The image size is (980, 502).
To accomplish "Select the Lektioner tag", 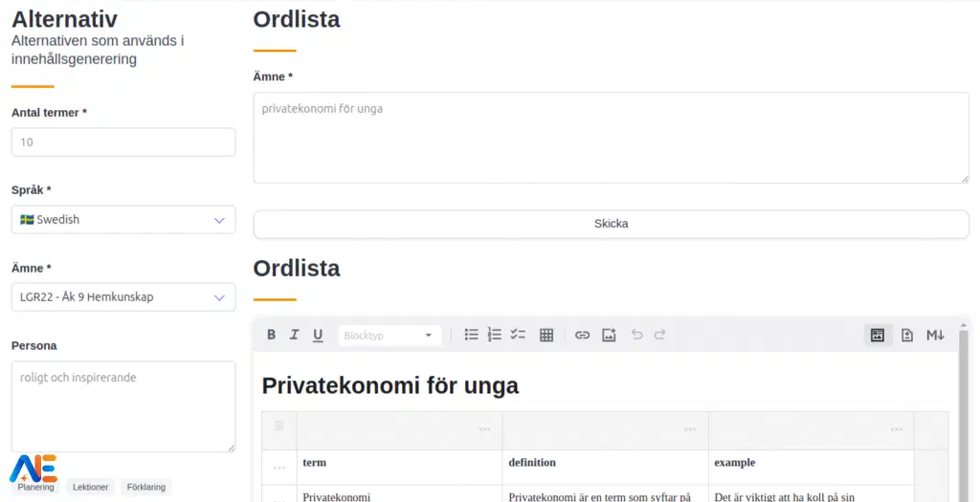I will click(91, 487).
